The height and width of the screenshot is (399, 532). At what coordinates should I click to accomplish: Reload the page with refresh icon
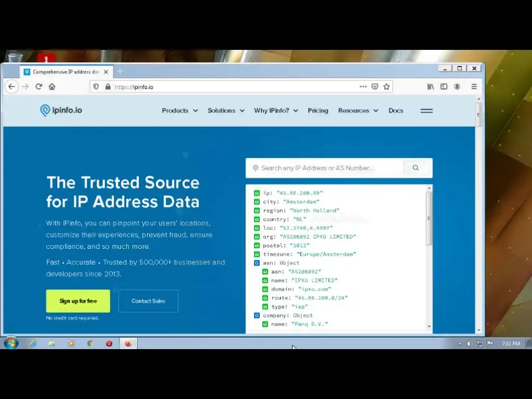[x=38, y=87]
